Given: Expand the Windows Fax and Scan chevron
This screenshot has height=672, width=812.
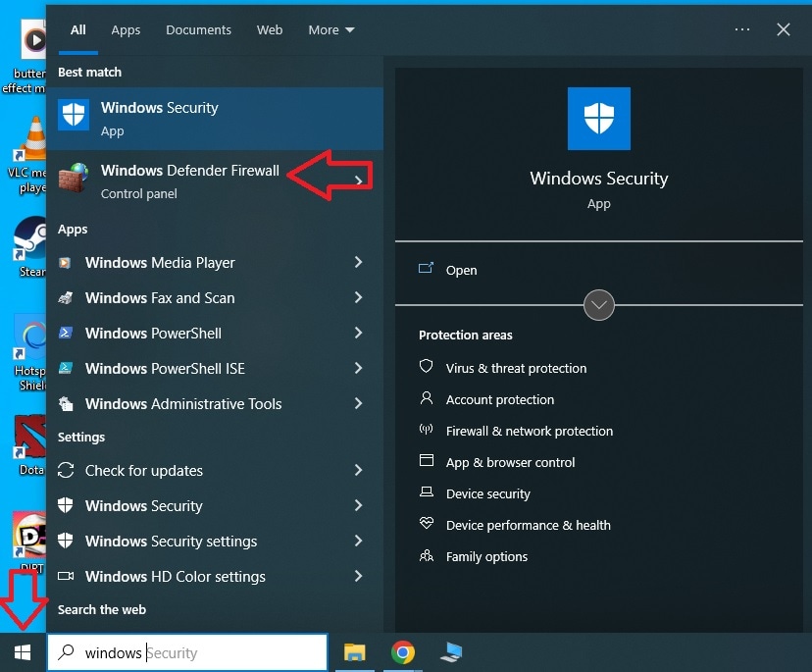Looking at the screenshot, I should click(x=358, y=297).
